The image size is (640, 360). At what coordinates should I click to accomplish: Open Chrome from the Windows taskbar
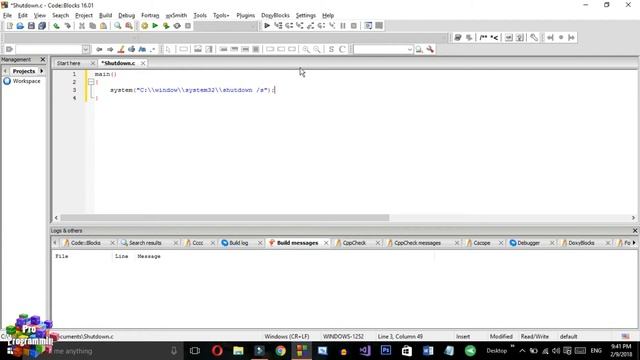pyautogui.click(x=280, y=351)
